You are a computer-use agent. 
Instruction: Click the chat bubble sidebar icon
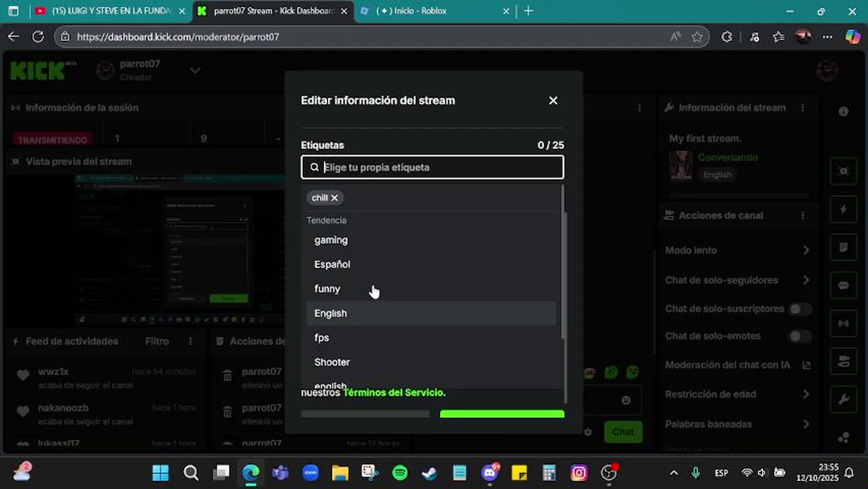coord(844,285)
